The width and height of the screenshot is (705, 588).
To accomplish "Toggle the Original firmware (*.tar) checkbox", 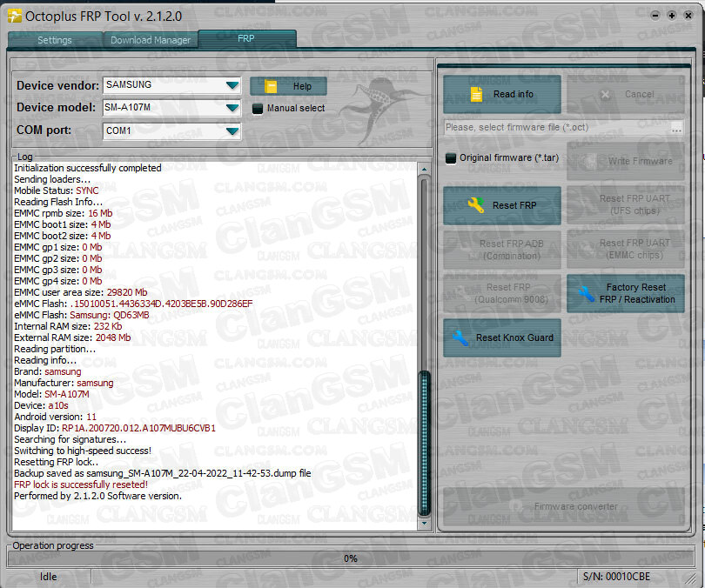I will pyautogui.click(x=451, y=158).
